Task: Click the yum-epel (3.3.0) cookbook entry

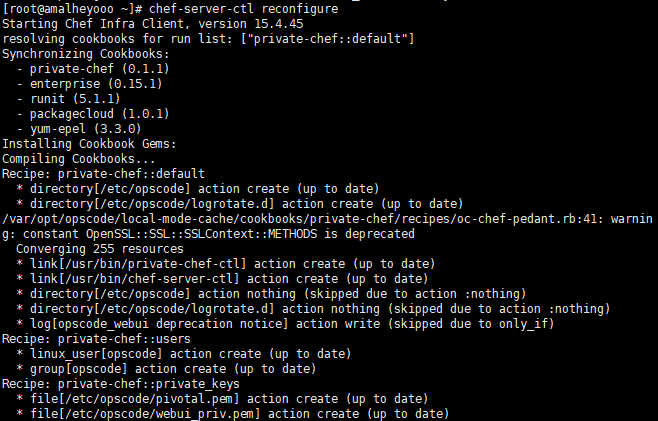Action: click(x=86, y=128)
